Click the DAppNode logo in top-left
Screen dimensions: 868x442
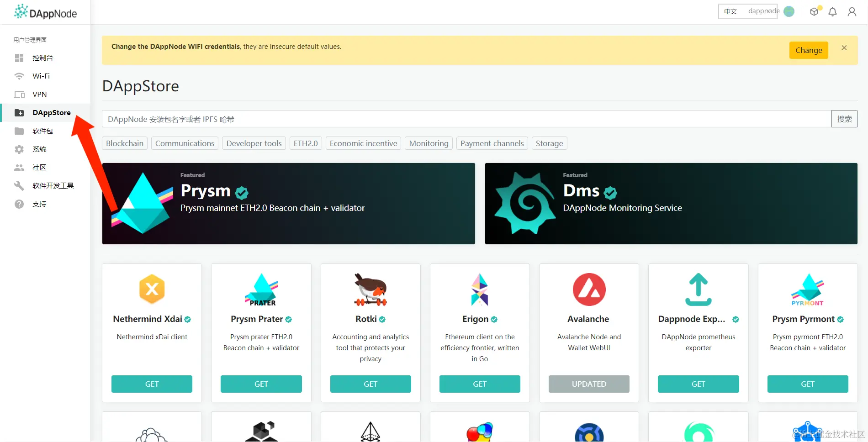click(x=45, y=12)
